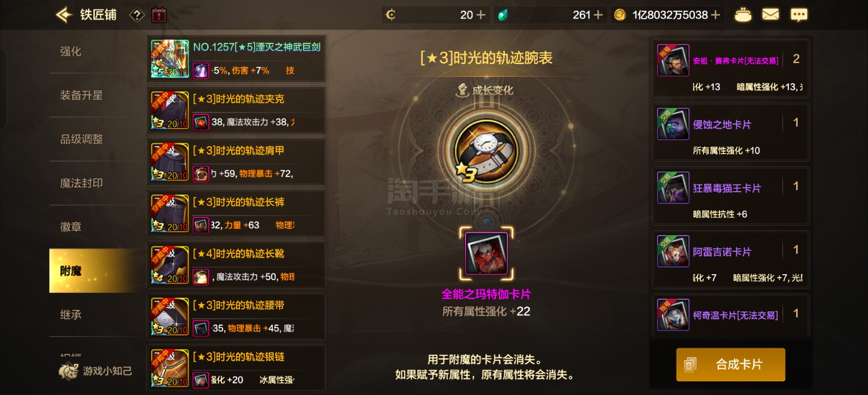Image resolution: width=868 pixels, height=395 pixels.
Task: Select the 时光的轨迹夹克 equipment entry
Action: click(x=237, y=110)
